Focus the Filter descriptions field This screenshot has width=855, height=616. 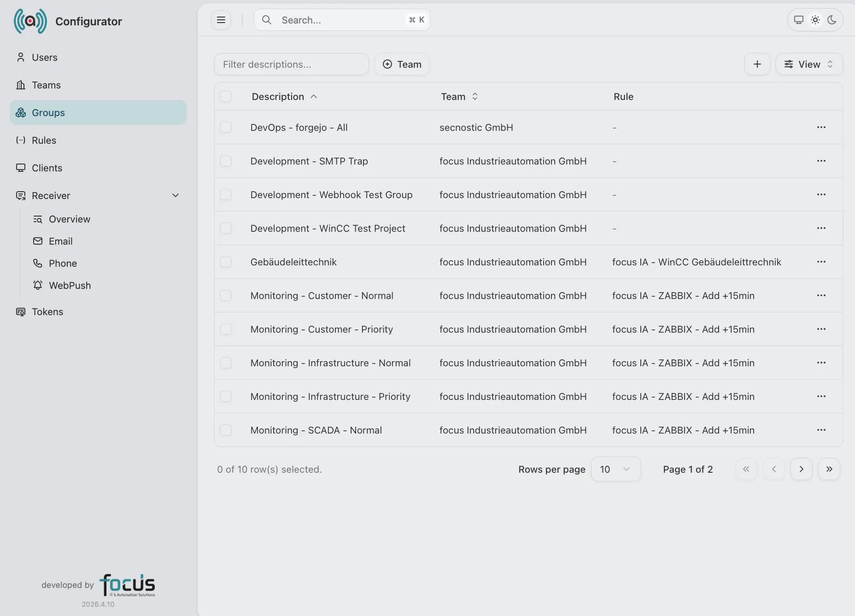coord(292,64)
